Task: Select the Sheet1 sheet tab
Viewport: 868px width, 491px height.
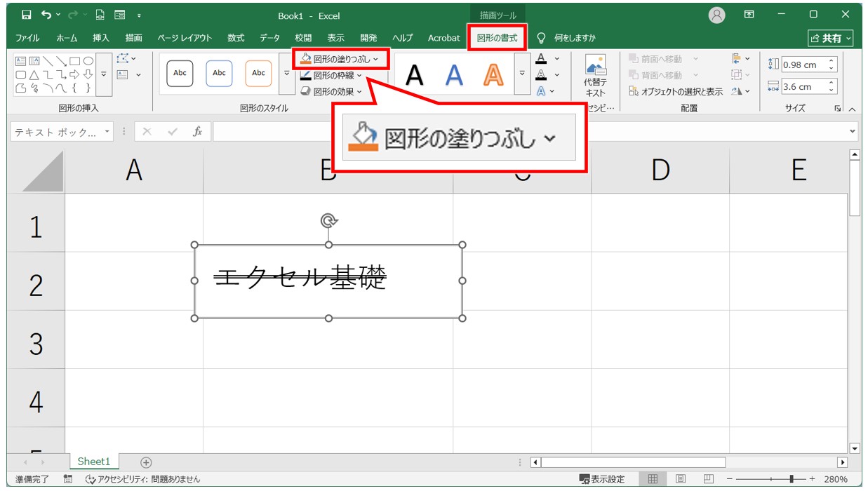Action: pyautogui.click(x=94, y=462)
